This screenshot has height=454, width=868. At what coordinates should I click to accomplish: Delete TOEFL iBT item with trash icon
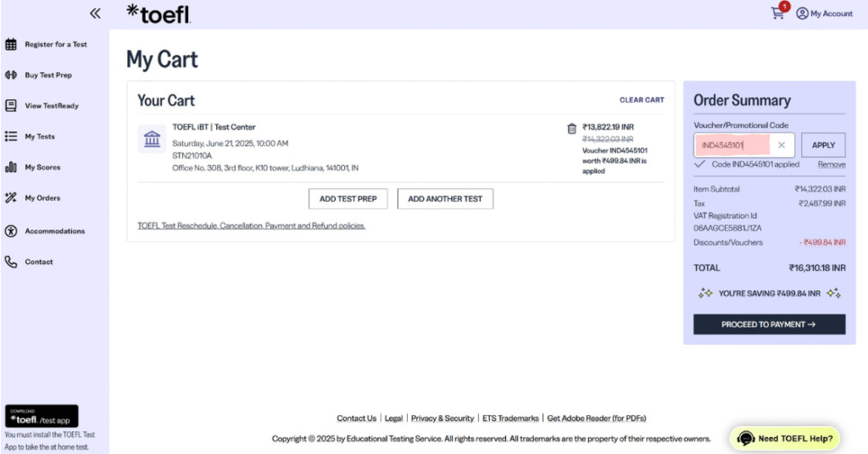pyautogui.click(x=572, y=128)
